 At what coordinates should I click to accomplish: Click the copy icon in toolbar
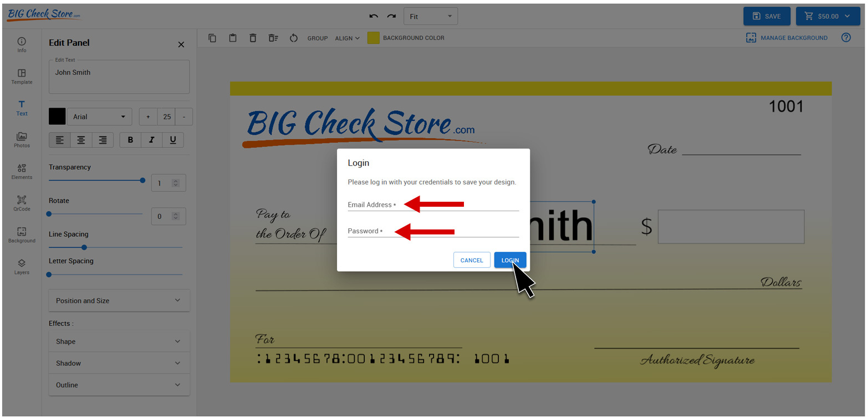click(x=212, y=38)
